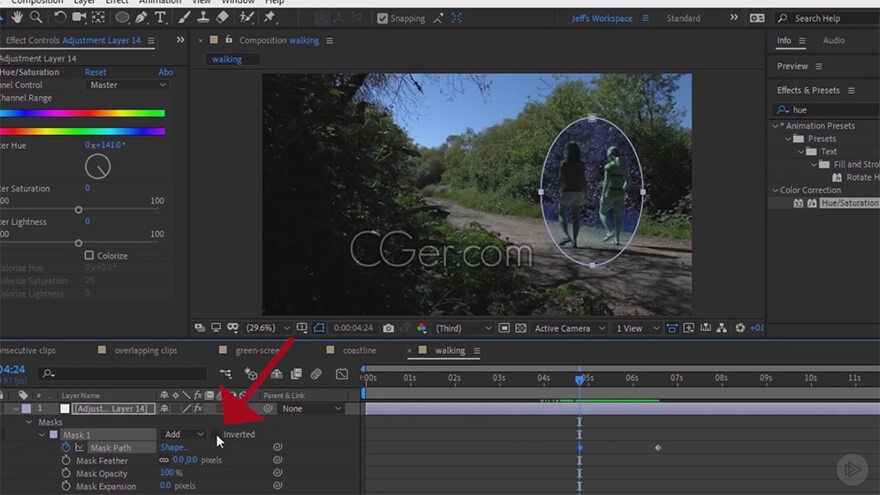Select the Rotation tool
The image size is (880, 495).
pyautogui.click(x=59, y=18)
